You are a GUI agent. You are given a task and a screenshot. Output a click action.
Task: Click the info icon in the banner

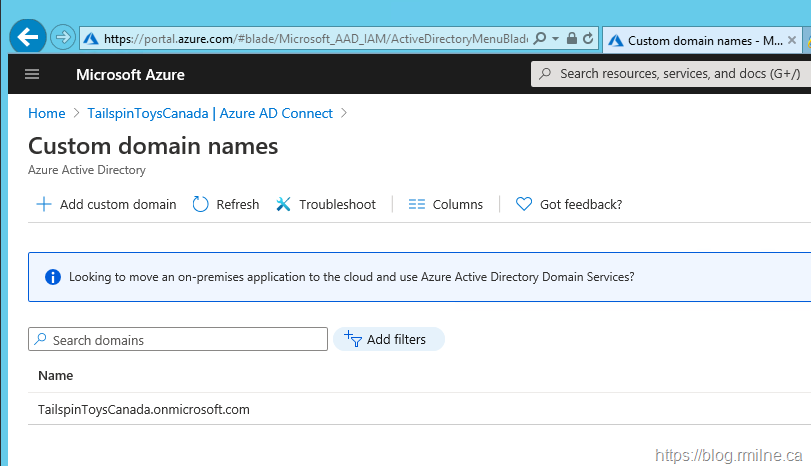52,277
